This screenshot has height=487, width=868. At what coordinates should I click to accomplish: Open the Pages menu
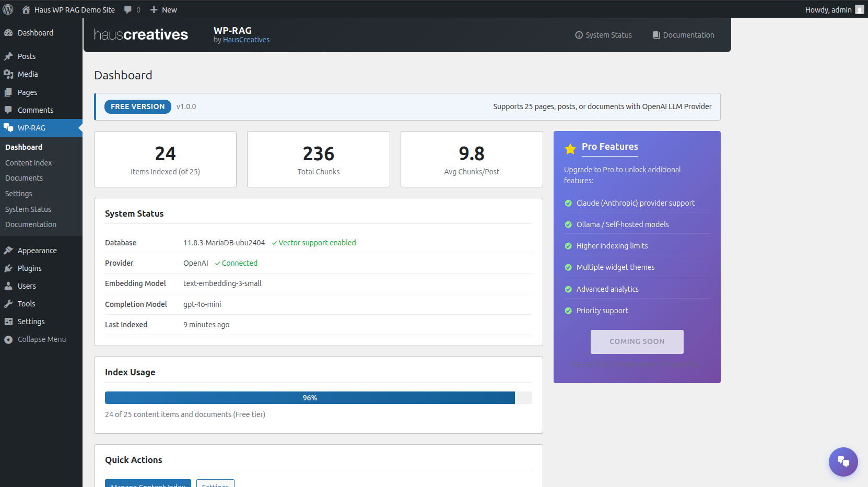coord(41,92)
